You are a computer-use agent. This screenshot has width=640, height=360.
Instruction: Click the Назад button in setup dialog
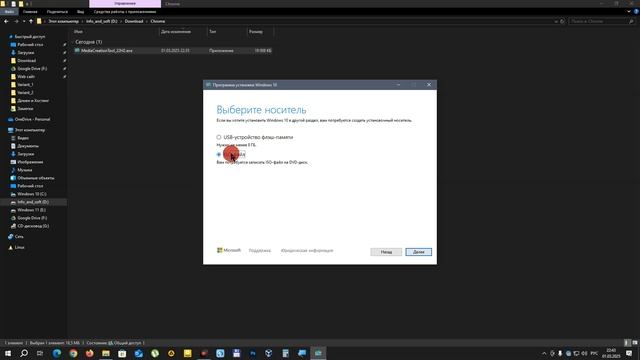[x=386, y=252]
